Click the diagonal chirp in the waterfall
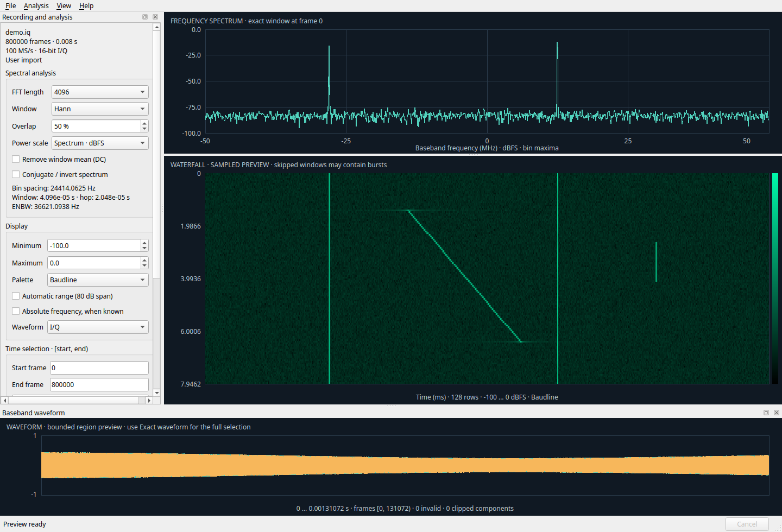The width and height of the screenshot is (782, 532). (x=464, y=276)
